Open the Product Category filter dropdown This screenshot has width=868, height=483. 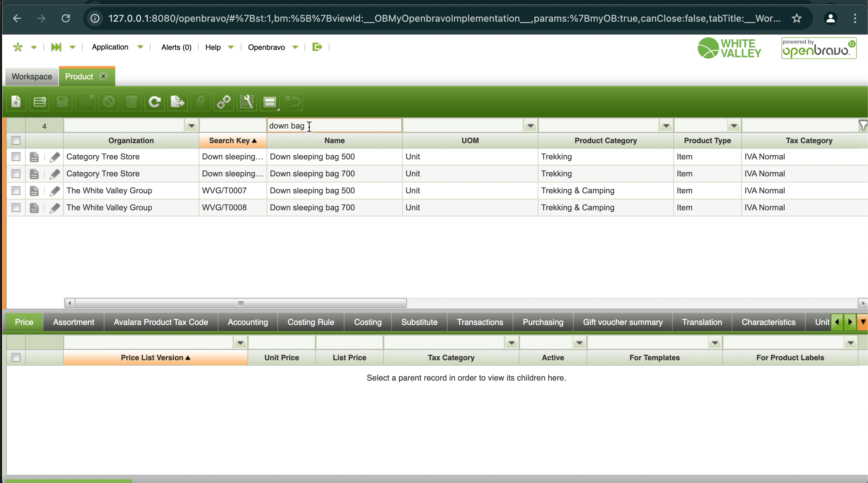(666, 126)
